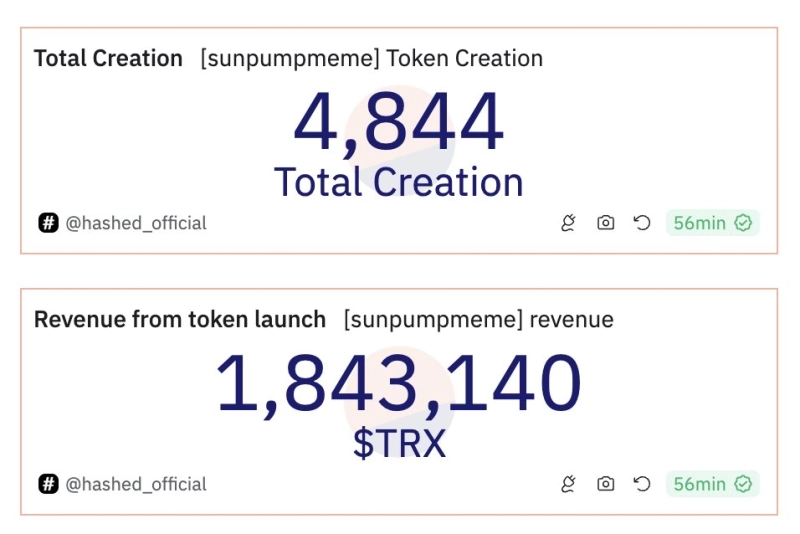Open the [sunpumpmeme] Token Creation query

(371, 58)
